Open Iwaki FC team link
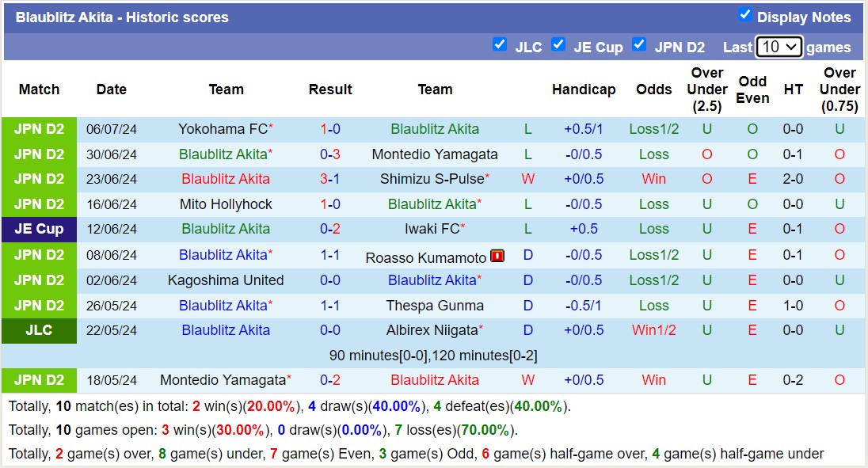The height and width of the screenshot is (468, 868). coord(432,230)
